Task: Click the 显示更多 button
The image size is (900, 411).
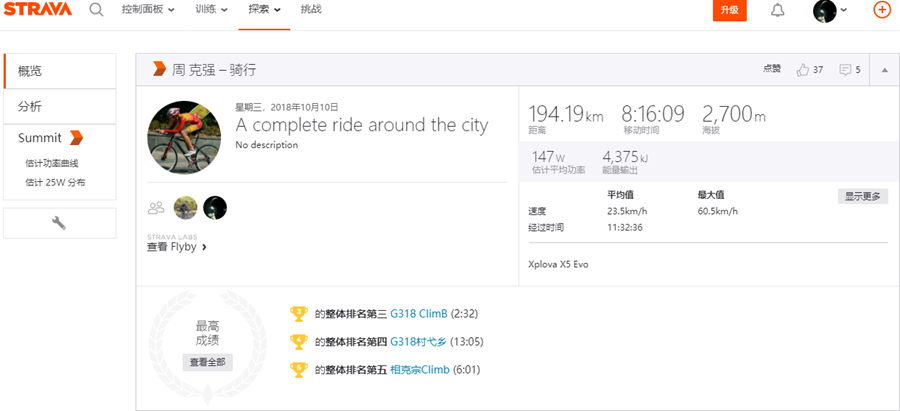Action: pyautogui.click(x=863, y=196)
